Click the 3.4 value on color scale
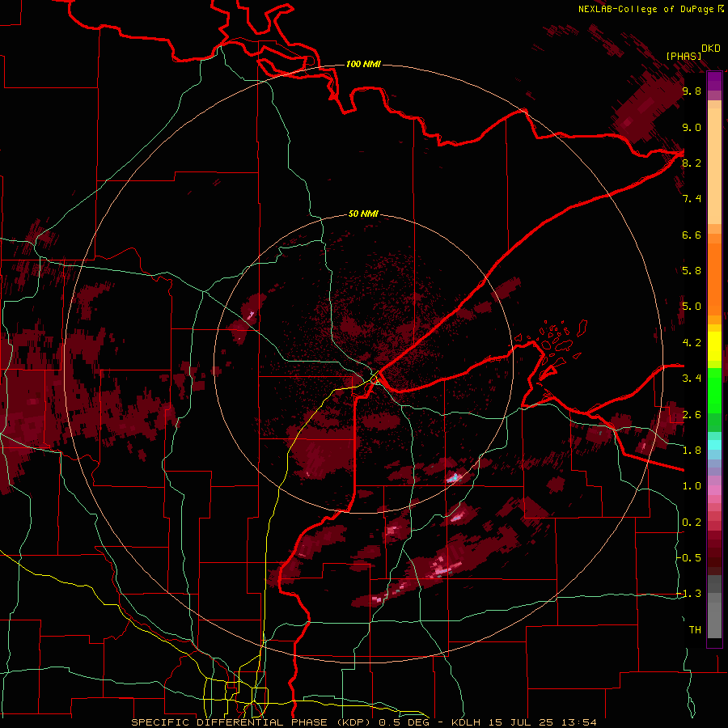Screen dimensions: 728x728 692,379
